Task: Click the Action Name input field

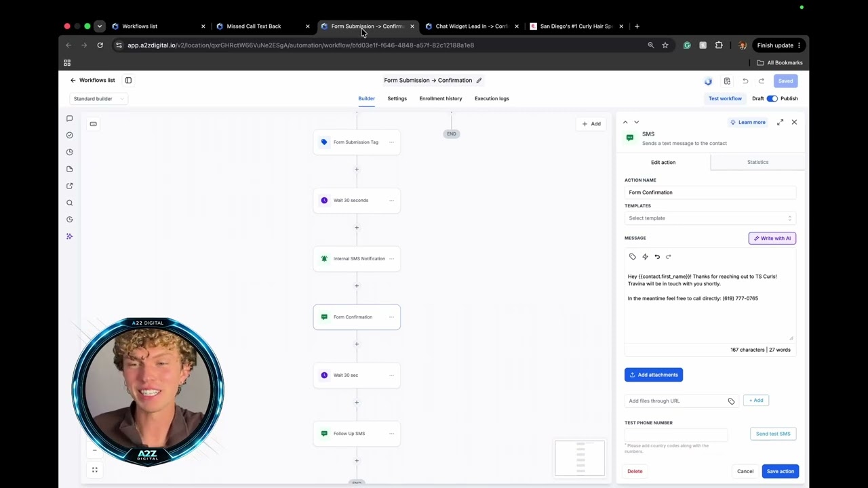Action: coord(710,192)
